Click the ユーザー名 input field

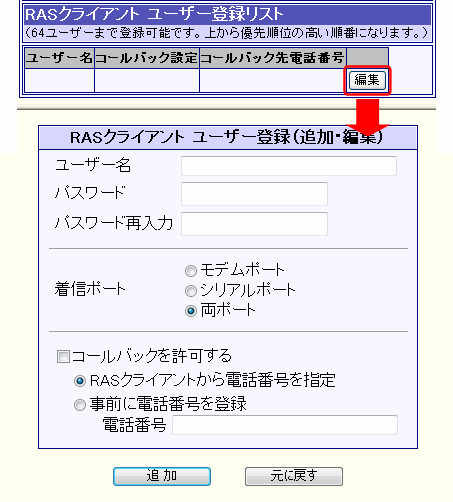[x=289, y=166]
